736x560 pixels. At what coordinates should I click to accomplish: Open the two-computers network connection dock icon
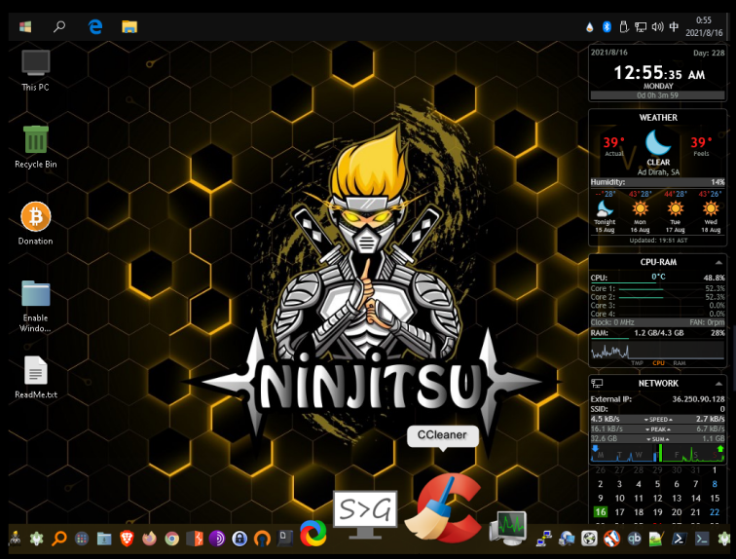coord(543,539)
